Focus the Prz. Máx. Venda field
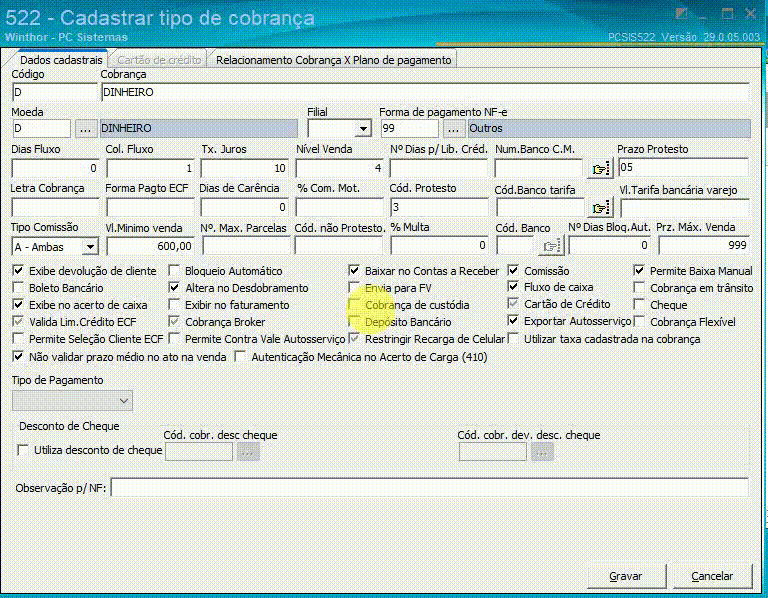The width and height of the screenshot is (768, 598). point(703,245)
